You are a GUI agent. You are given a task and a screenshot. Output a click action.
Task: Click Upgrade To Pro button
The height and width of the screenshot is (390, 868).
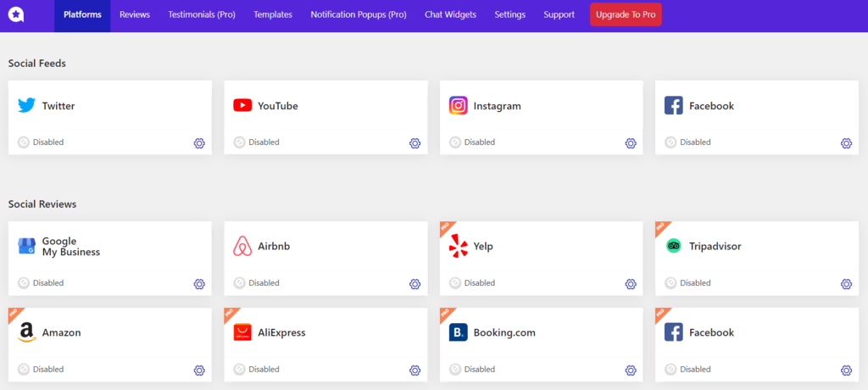pyautogui.click(x=626, y=15)
